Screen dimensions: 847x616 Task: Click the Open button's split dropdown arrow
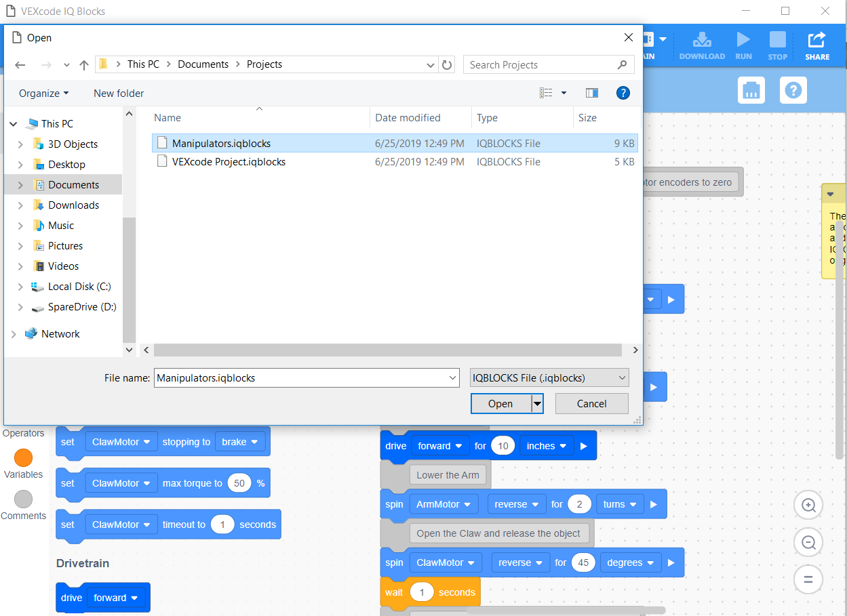point(537,404)
